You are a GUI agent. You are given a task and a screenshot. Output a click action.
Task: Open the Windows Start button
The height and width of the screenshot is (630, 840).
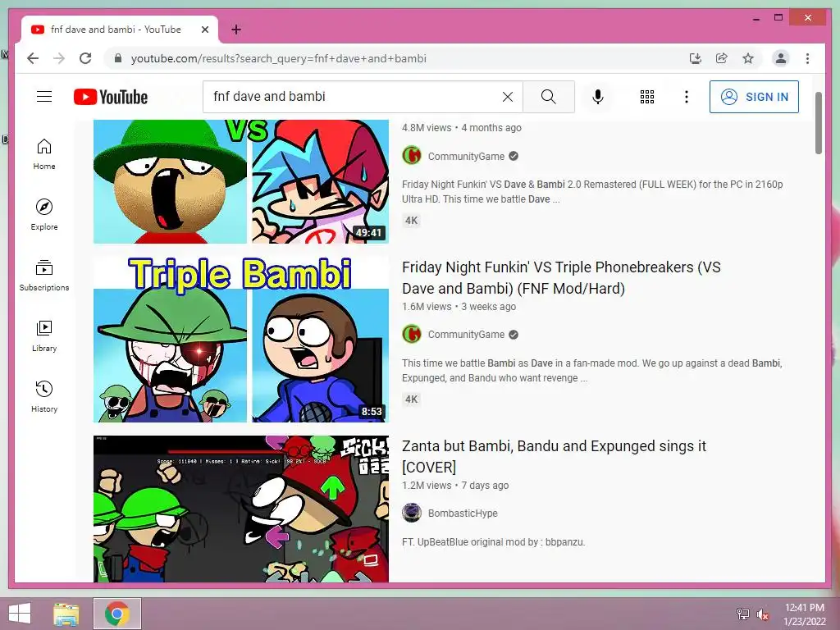tap(20, 614)
